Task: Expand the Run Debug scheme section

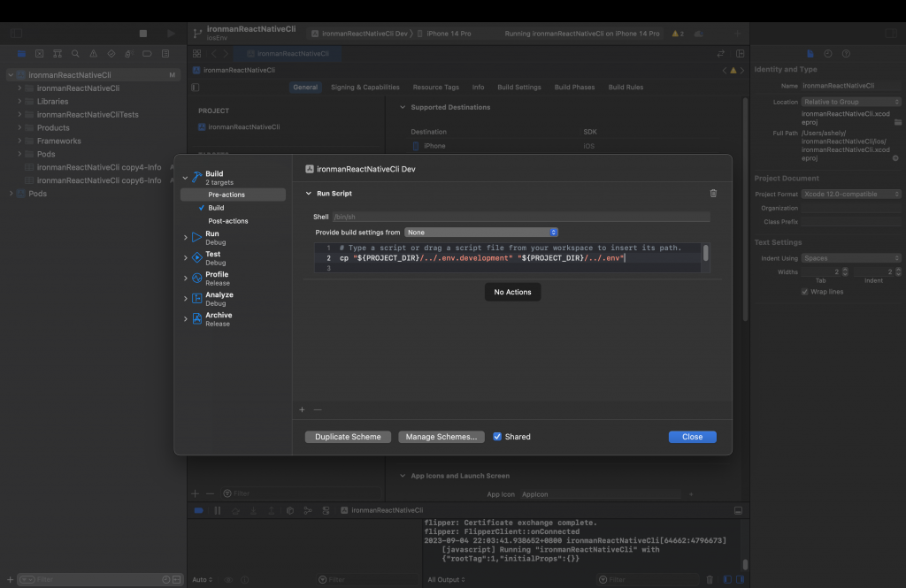Action: pyautogui.click(x=186, y=237)
